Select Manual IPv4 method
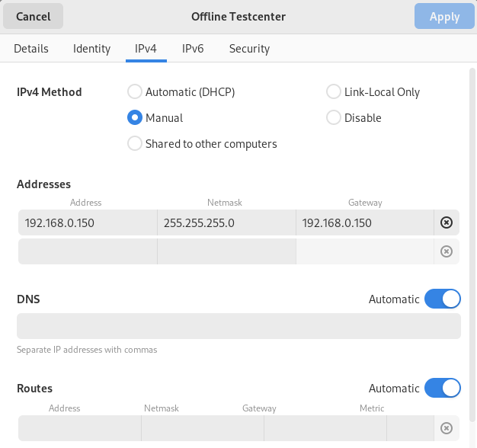Viewport: 477px width, 448px height. 135,118
